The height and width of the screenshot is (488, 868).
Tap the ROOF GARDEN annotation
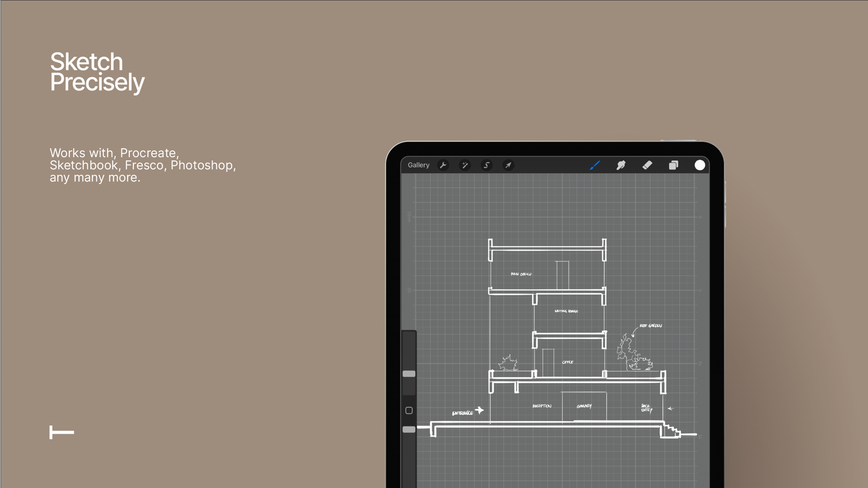click(651, 326)
